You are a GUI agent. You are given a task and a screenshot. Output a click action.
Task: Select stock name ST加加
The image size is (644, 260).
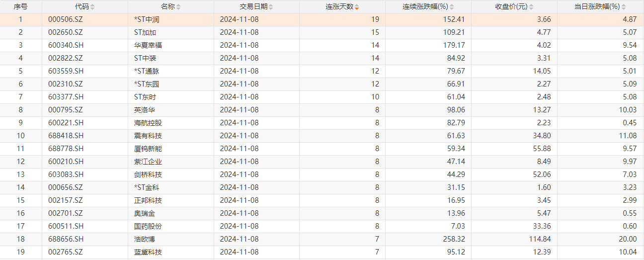(145, 32)
